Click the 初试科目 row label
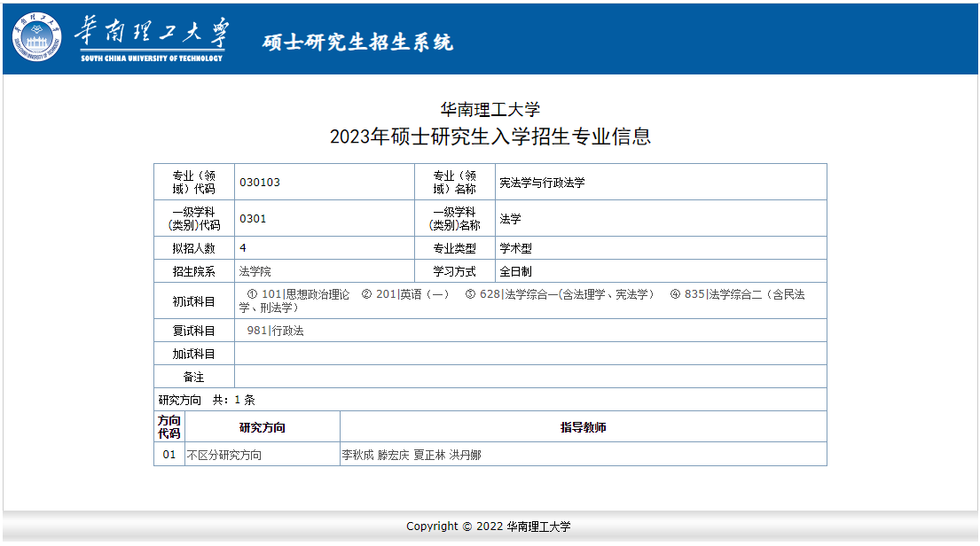This screenshot has height=546, width=980. 193,301
